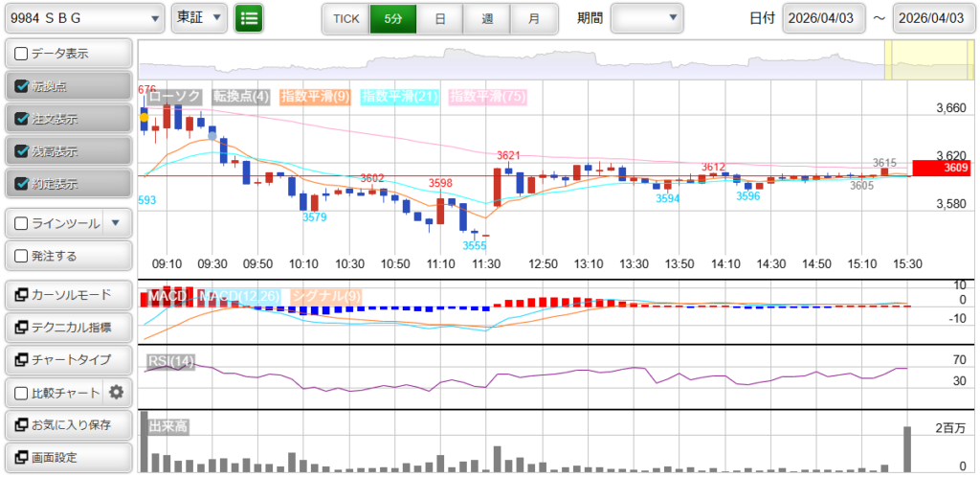The image size is (980, 477).
Task: Click the RSI(14) indicator label
Action: 170,360
